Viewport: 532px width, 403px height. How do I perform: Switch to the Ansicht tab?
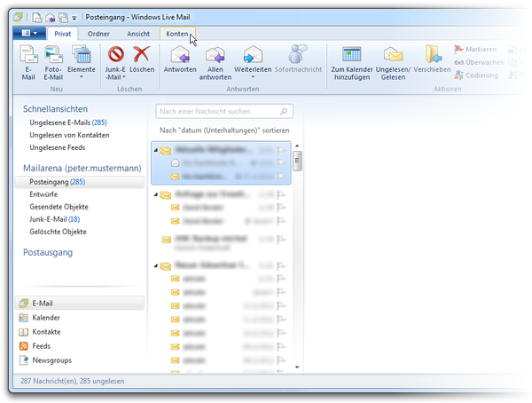(138, 34)
